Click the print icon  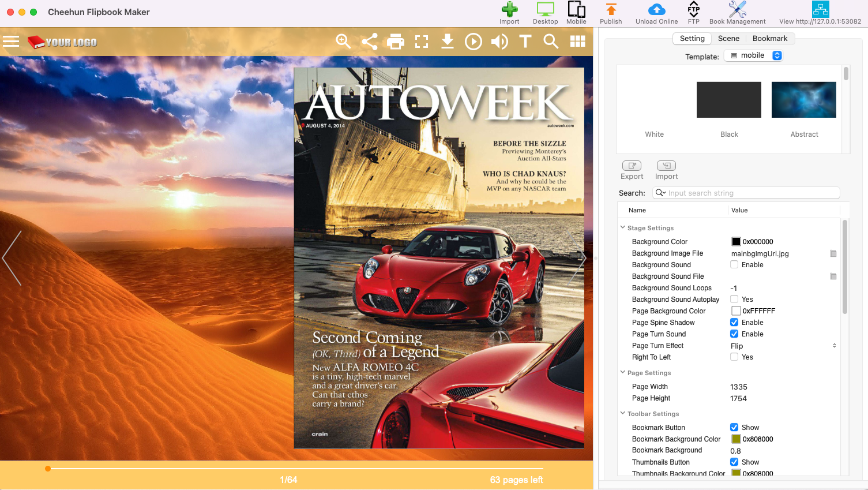(396, 42)
